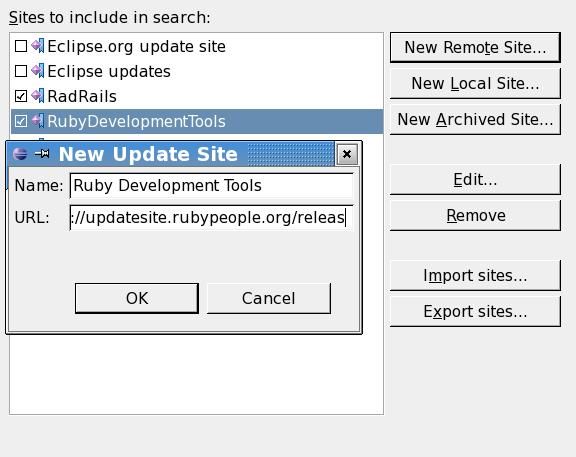Image resolution: width=576 pixels, height=457 pixels.
Task: Check the Eclipse updates checkbox
Action: (x=21, y=71)
